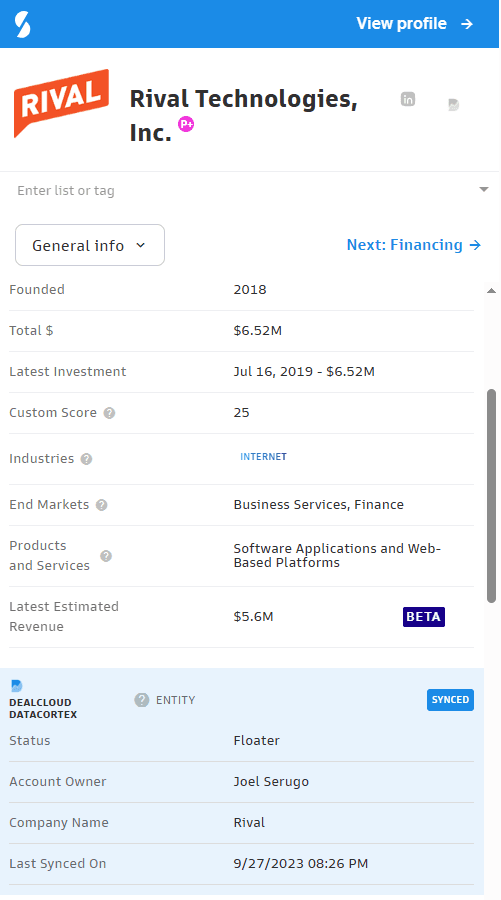Click the estimated revenue value $5.6M
Viewport: 501px width, 900px height.
[x=254, y=616]
